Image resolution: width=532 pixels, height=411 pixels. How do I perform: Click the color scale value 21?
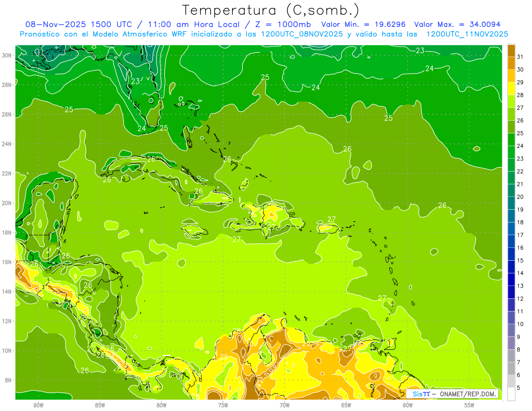pos(520,184)
